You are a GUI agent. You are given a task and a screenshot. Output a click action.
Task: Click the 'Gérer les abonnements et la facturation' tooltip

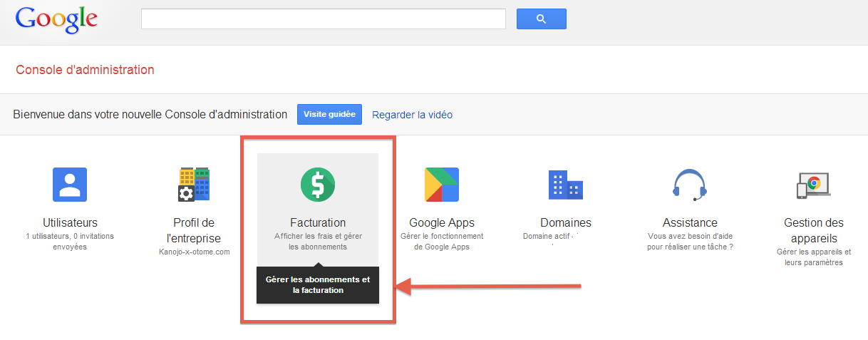tap(318, 285)
